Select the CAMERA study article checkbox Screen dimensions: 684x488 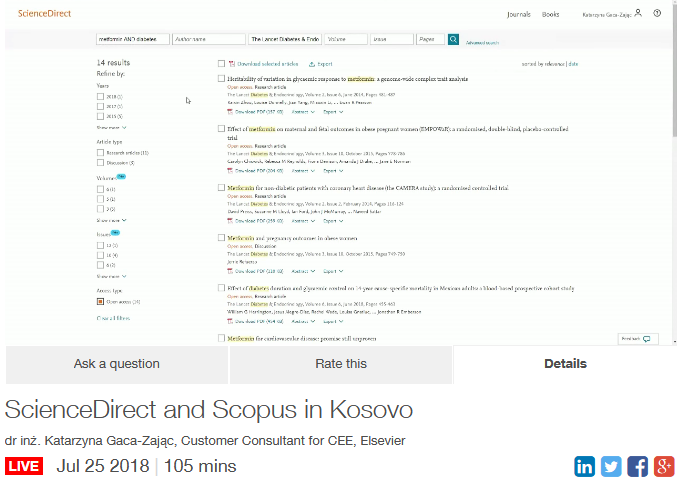pyautogui.click(x=221, y=188)
